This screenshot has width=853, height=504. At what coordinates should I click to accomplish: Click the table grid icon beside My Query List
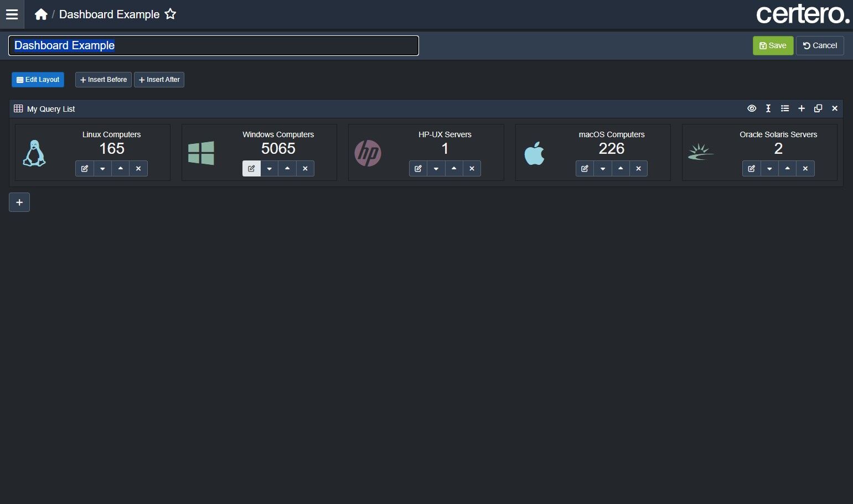click(18, 108)
